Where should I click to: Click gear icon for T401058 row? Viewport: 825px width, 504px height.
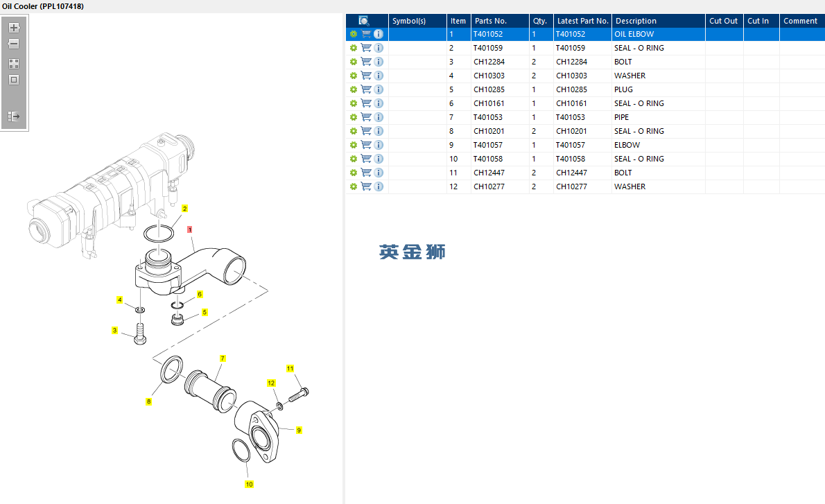click(354, 159)
